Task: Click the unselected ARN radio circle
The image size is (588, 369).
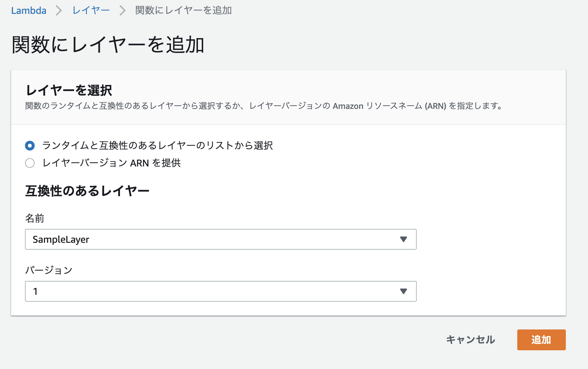Action: (x=29, y=163)
